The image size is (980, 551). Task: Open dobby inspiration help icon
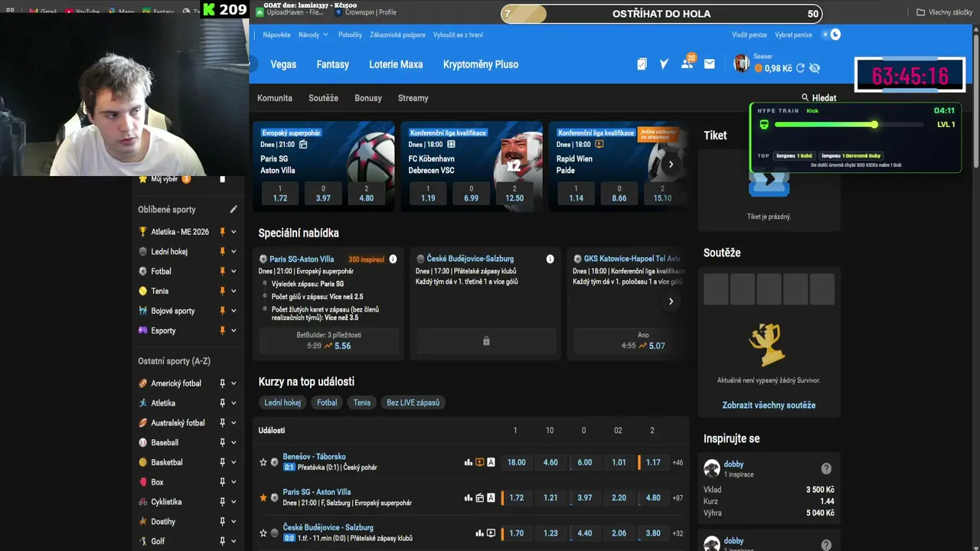826,468
